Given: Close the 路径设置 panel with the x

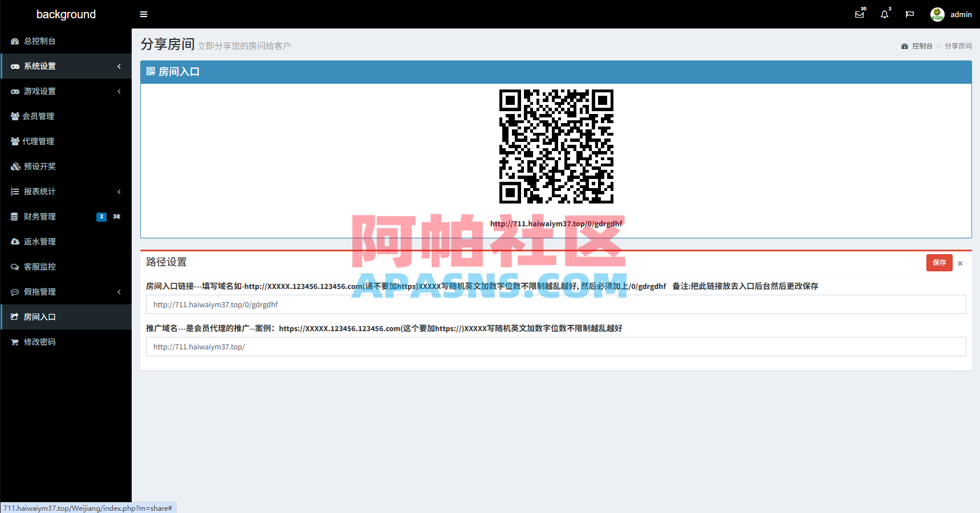Looking at the screenshot, I should point(960,263).
